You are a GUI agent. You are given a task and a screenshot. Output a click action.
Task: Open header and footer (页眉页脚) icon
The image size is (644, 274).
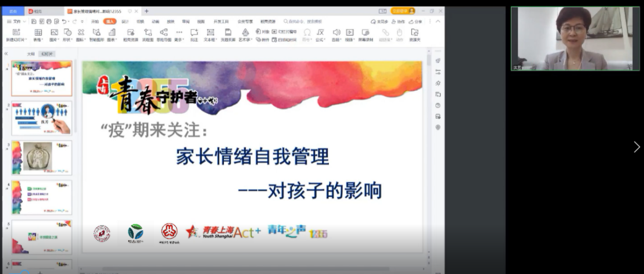click(x=228, y=32)
